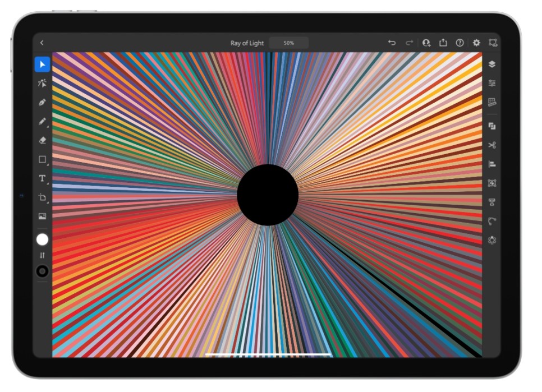
Task: Swap fill and stroke colors
Action: 42,255
